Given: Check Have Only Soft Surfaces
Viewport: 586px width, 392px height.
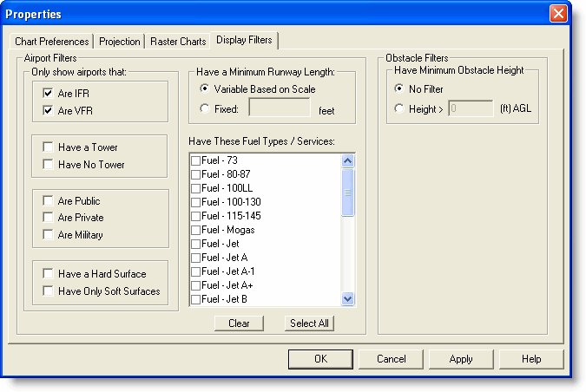Looking at the screenshot, I should pos(48,291).
